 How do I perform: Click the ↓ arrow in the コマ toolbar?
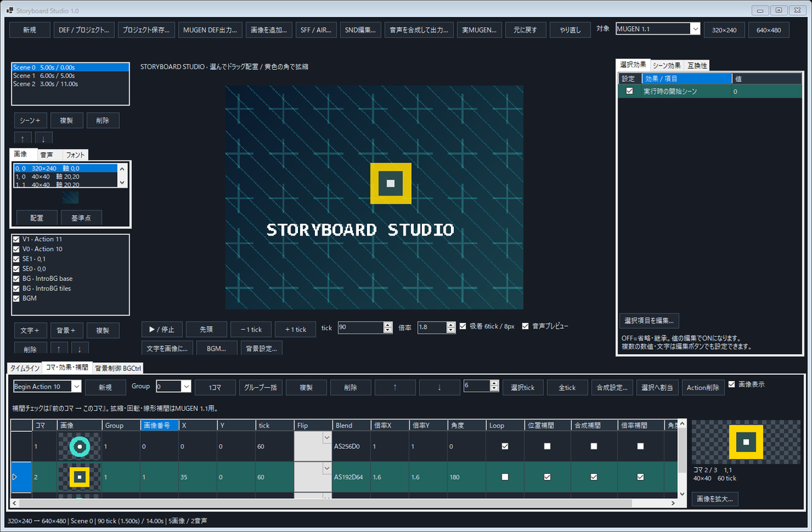pos(440,387)
